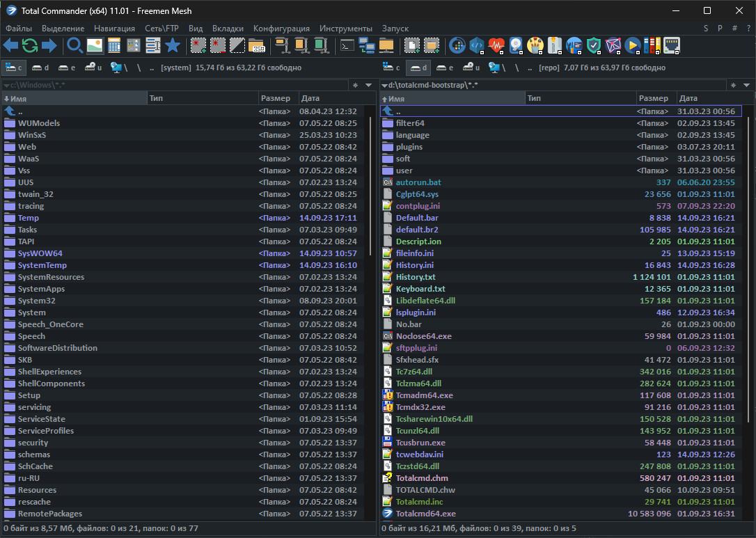Click the create new file icon
The height and width of the screenshot is (538, 756).
tap(412, 46)
